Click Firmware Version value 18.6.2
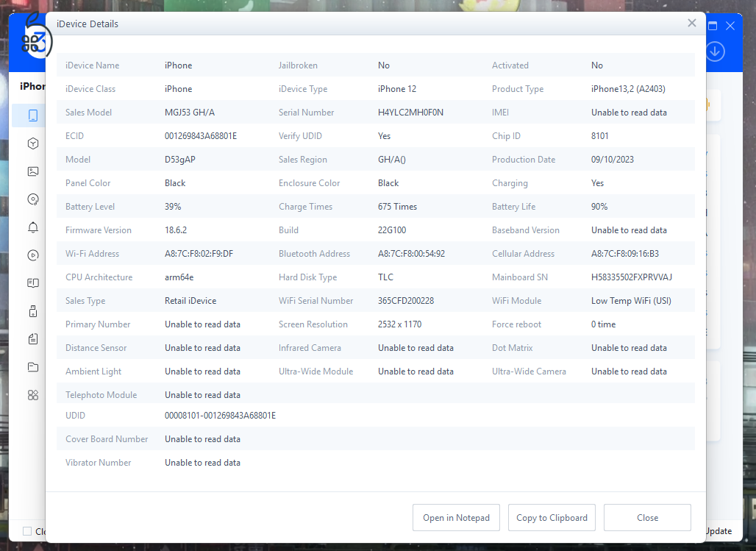 176,230
